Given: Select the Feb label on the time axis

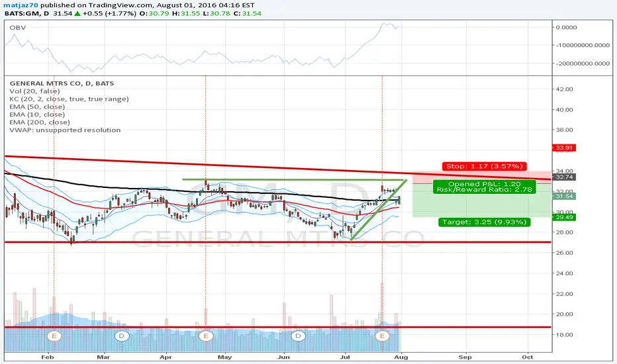Looking at the screenshot, I should point(48,357).
